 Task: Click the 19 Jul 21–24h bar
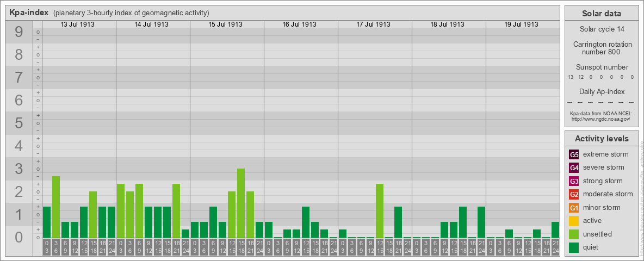(x=555, y=230)
